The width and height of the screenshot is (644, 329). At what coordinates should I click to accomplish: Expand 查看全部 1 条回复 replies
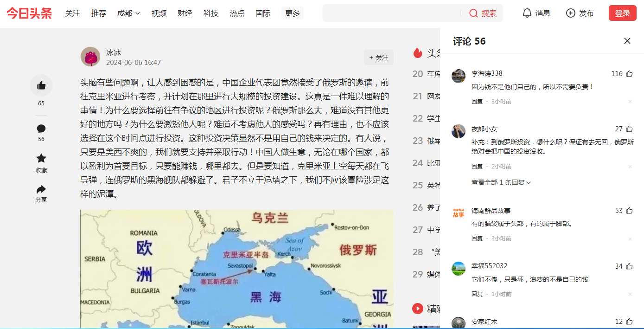501,182
